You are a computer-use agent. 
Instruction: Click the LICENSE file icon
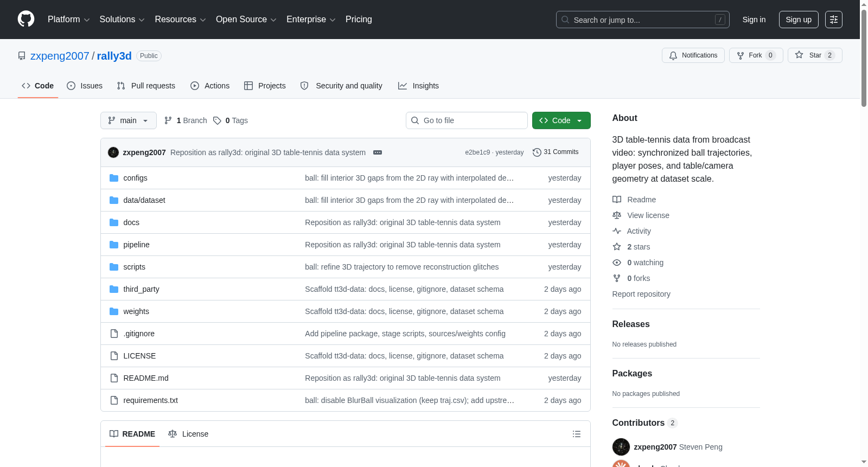(114, 356)
